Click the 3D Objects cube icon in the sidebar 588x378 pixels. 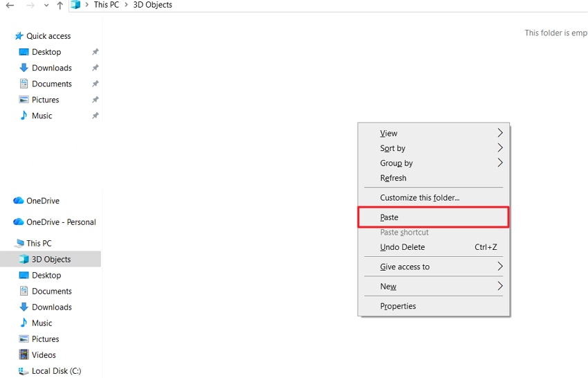[x=24, y=259]
